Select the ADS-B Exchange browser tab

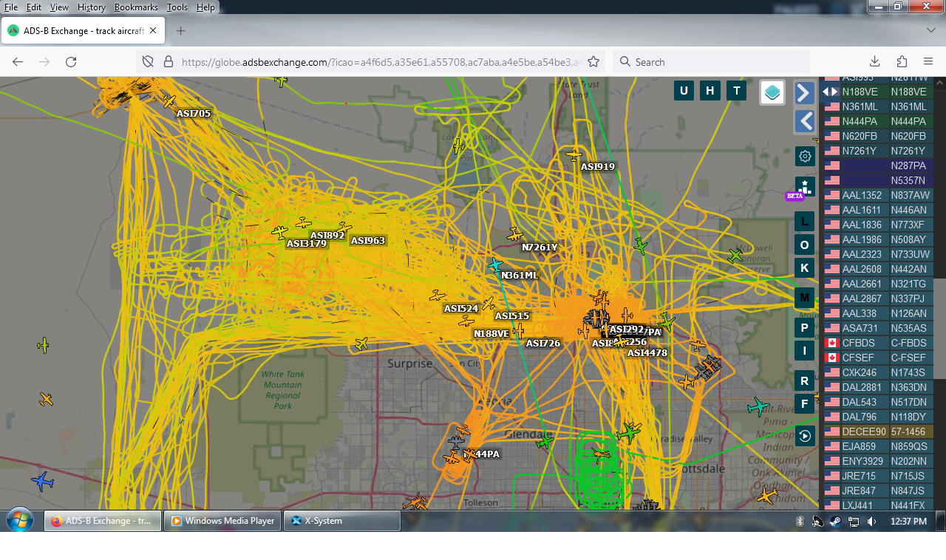pyautogui.click(x=83, y=31)
